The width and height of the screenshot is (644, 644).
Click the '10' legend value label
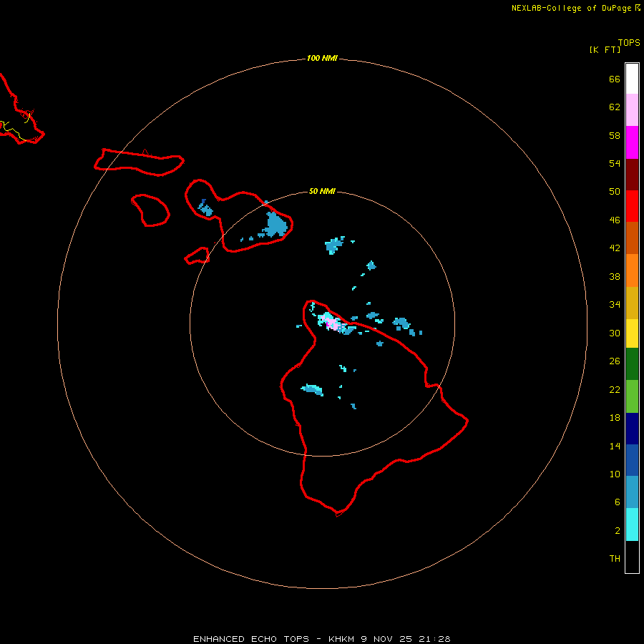tap(615, 474)
